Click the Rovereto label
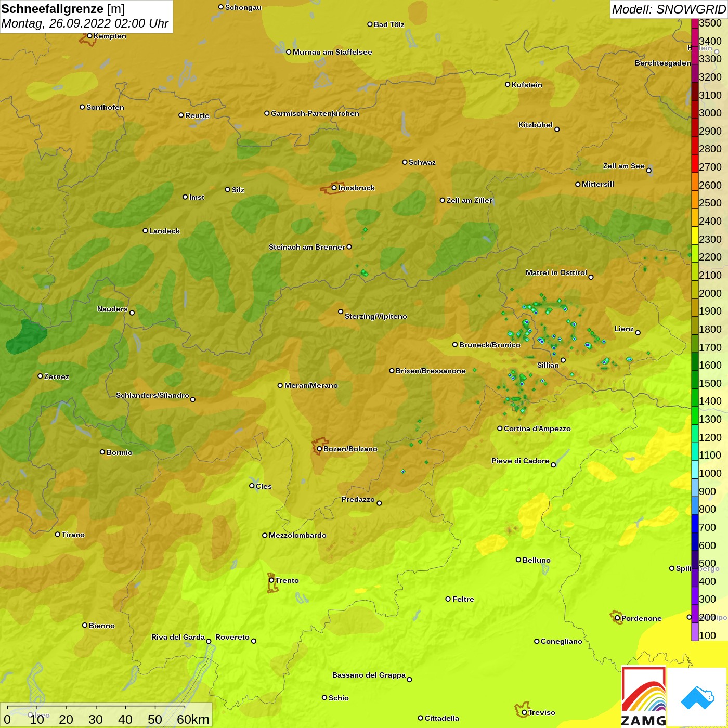 click(232, 637)
